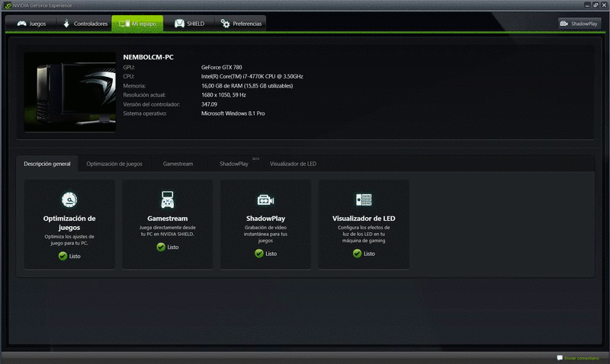Click the Resolución actual label
This screenshot has height=364, width=610.
click(144, 94)
